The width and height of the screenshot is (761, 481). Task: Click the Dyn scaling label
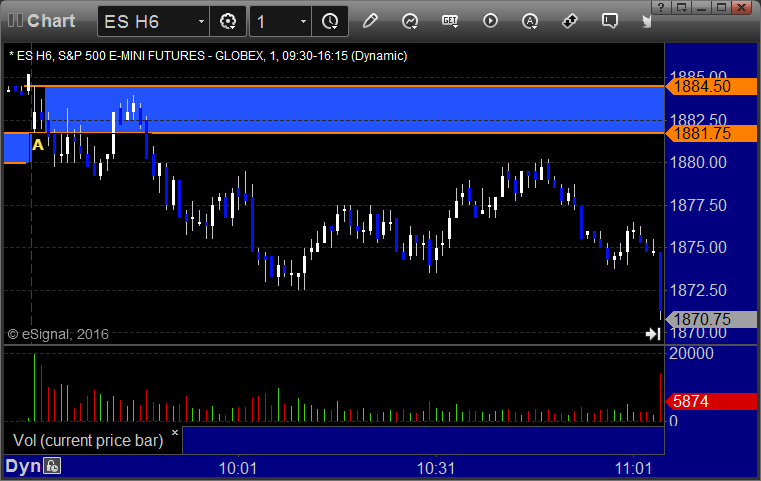pos(23,466)
